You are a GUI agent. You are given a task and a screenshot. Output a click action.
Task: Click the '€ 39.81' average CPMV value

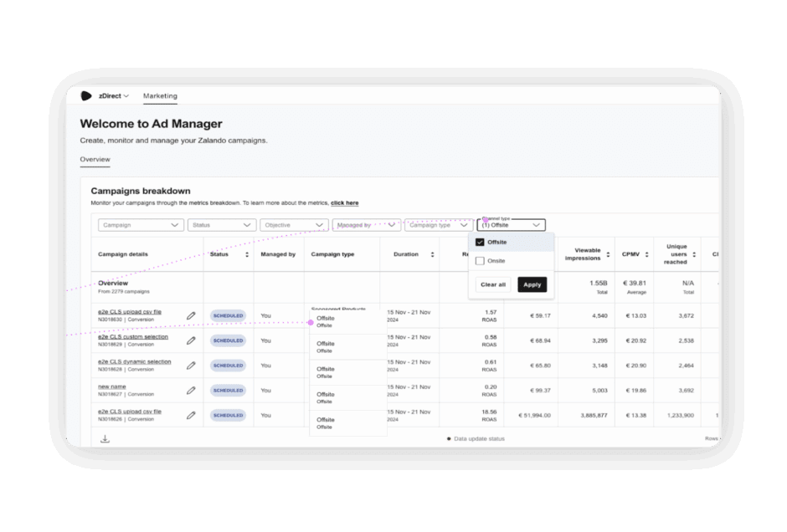pyautogui.click(x=635, y=284)
